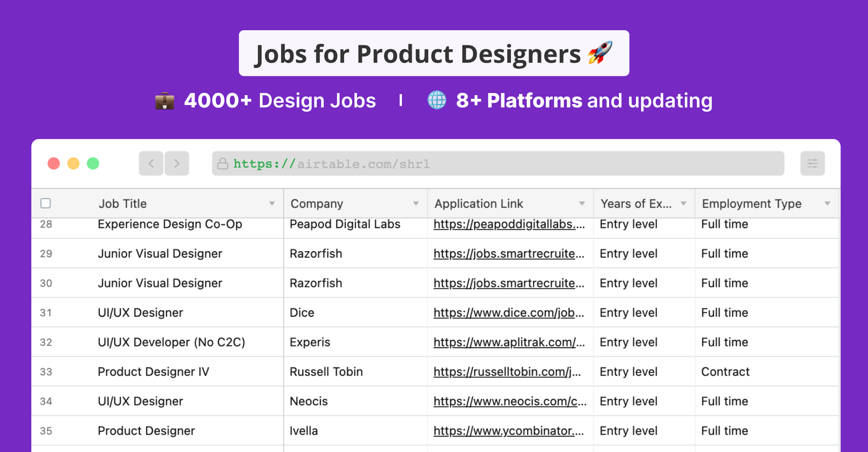Click Full time in the Ivella row
The width and height of the screenshot is (868, 452).
click(x=725, y=431)
